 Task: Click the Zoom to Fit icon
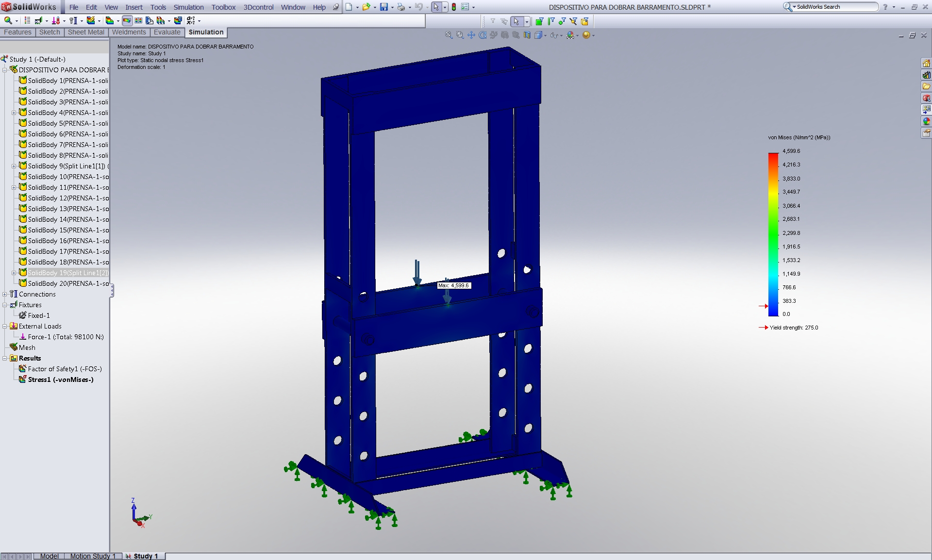(x=449, y=35)
